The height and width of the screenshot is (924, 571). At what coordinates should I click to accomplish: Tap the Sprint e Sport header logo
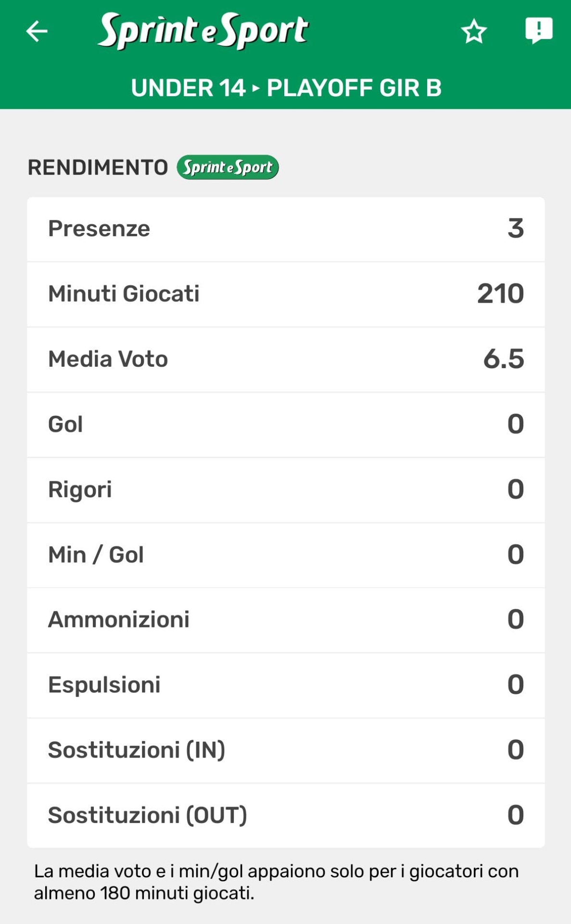(203, 31)
